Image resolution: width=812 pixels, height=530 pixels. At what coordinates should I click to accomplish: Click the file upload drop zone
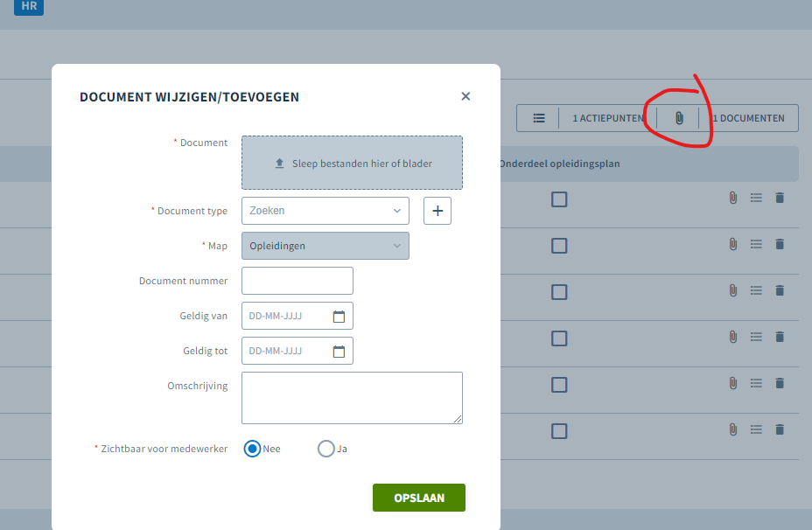(x=352, y=163)
